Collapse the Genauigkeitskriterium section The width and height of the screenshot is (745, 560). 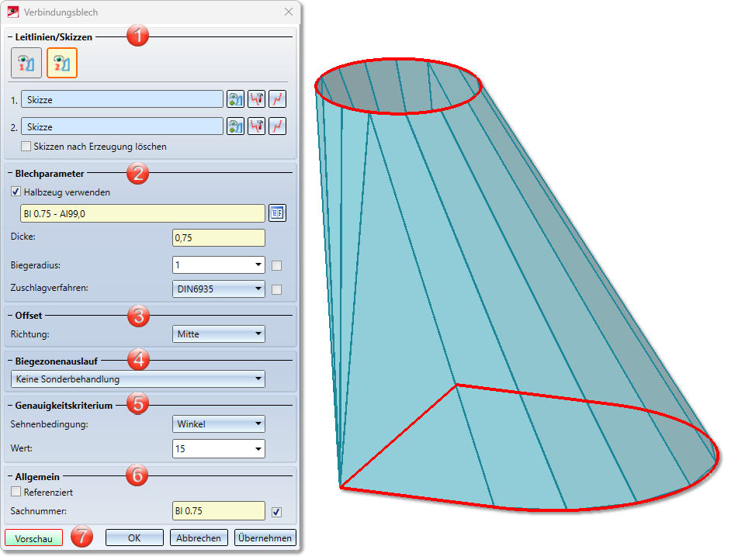(10, 405)
